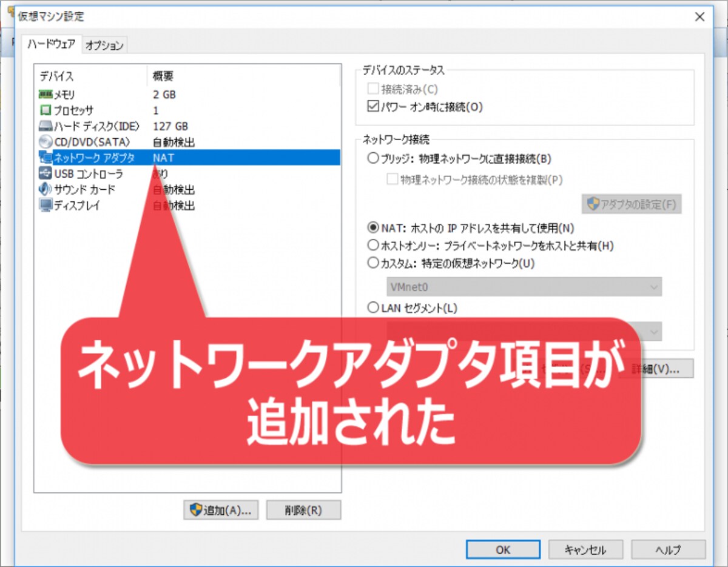Viewport: 728px width, 567px height.
Task: Select the USB コントローラ row label
Action: [x=89, y=173]
